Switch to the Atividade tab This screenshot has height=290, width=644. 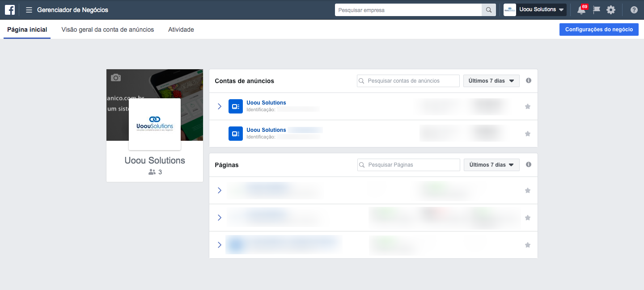pyautogui.click(x=181, y=29)
